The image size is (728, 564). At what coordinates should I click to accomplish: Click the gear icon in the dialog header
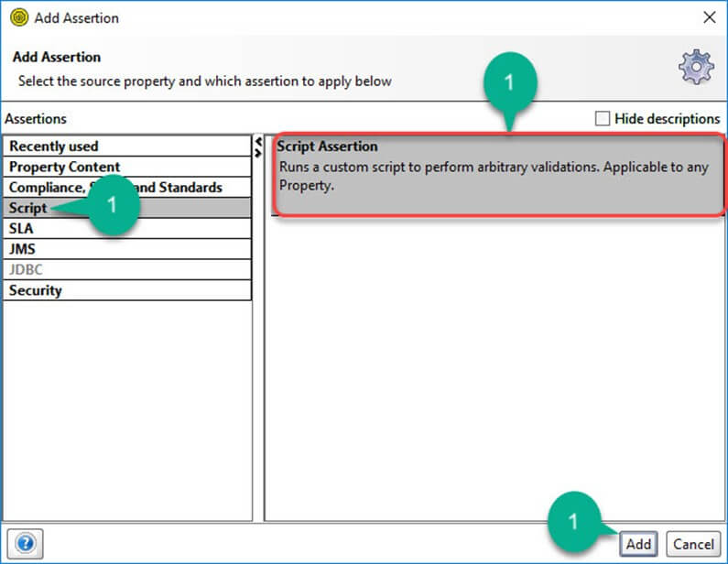tap(695, 68)
